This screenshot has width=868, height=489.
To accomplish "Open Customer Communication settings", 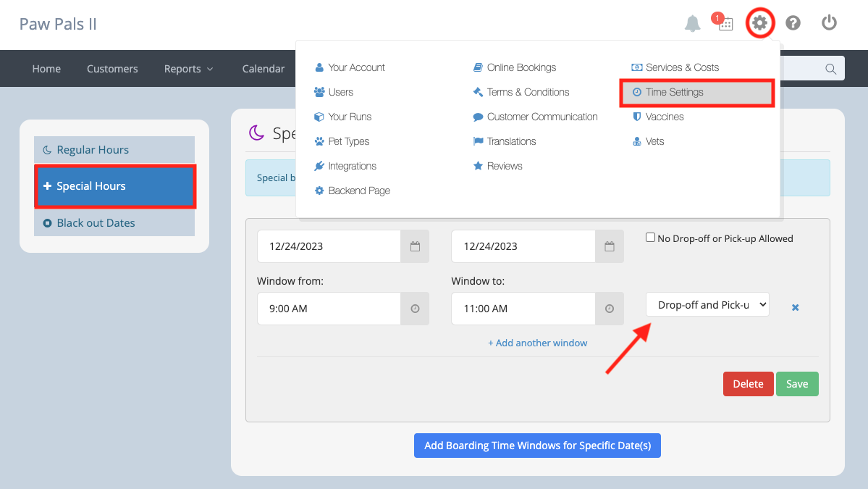I will coord(535,117).
